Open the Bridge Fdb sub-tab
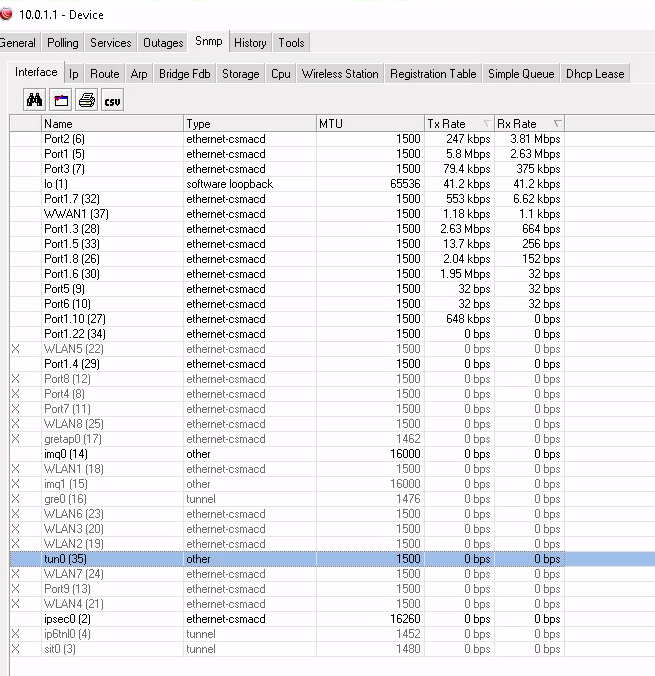The width and height of the screenshot is (655, 676). pyautogui.click(x=185, y=74)
